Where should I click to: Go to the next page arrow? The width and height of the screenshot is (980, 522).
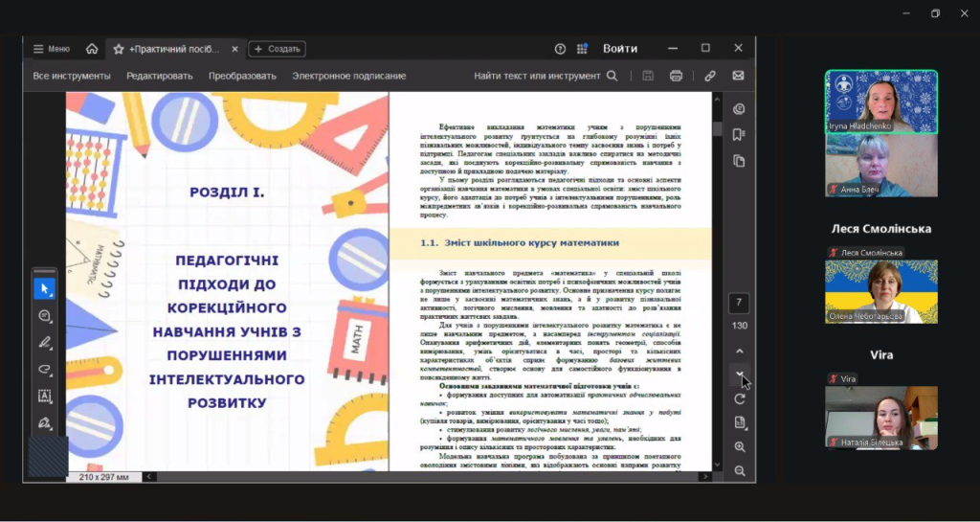point(739,374)
